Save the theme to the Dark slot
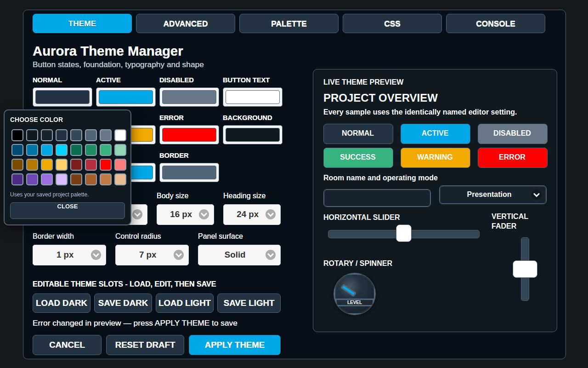The height and width of the screenshot is (368, 588). pyautogui.click(x=123, y=303)
